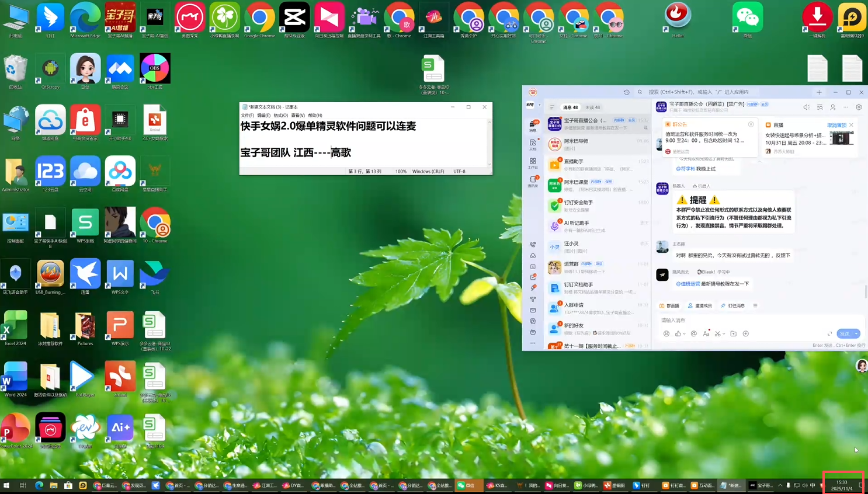
Task: Open the 工作台 workbench in DingTalk sidebar
Action: [533, 161]
